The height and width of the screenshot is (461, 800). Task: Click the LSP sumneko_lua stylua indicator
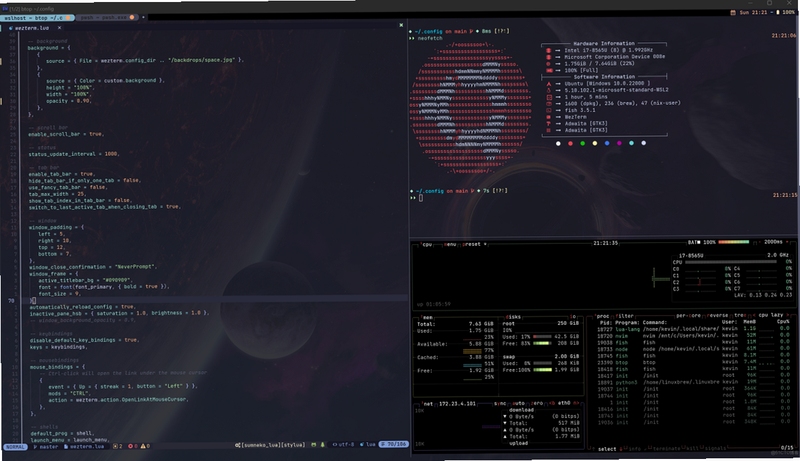coord(269,445)
